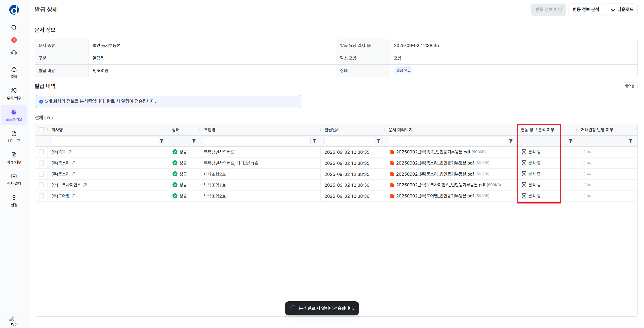Select the checkbox for (주)도어벨 row
Screen dimensions: 644x328
point(42,196)
